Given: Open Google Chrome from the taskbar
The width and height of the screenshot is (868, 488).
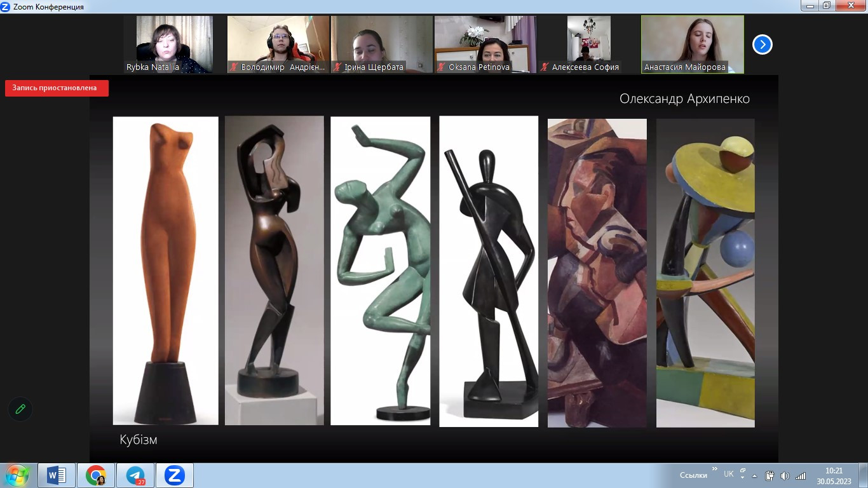Looking at the screenshot, I should tap(96, 475).
